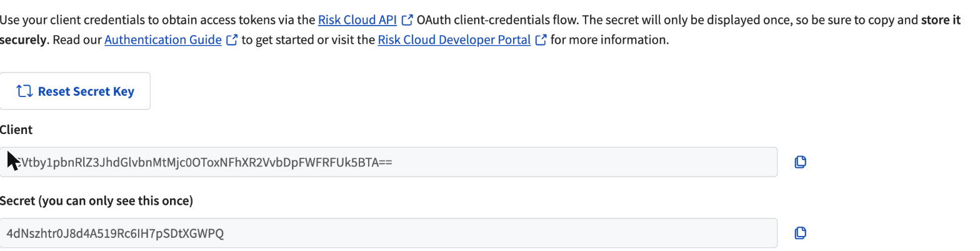
Task: Click the circular arrows icon in Reset Secret Key
Action: [24, 91]
